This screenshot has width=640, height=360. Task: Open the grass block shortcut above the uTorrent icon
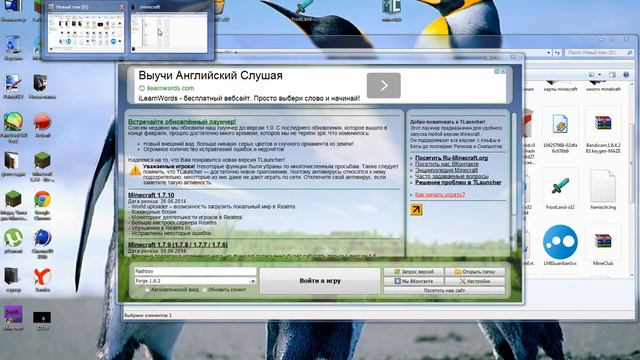tap(13, 199)
